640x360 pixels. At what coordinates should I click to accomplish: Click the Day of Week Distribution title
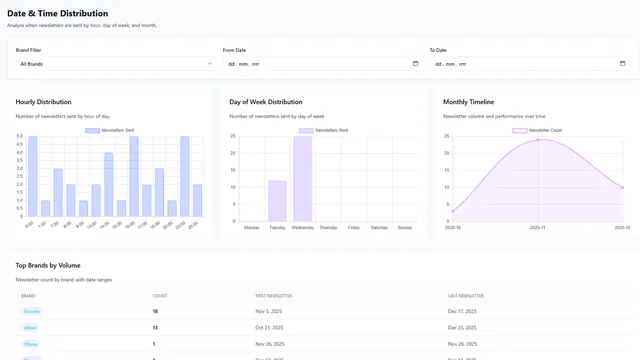266,102
